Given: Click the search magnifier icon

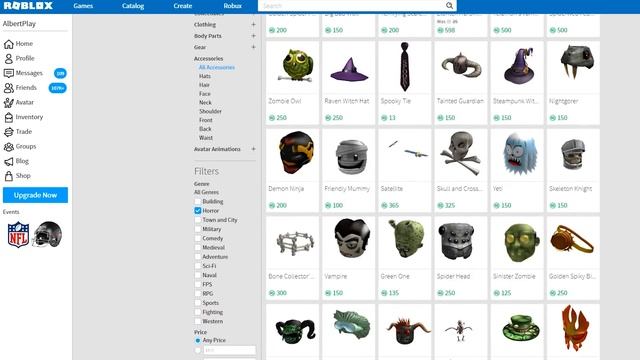Looking at the screenshot, I should coord(449,6).
